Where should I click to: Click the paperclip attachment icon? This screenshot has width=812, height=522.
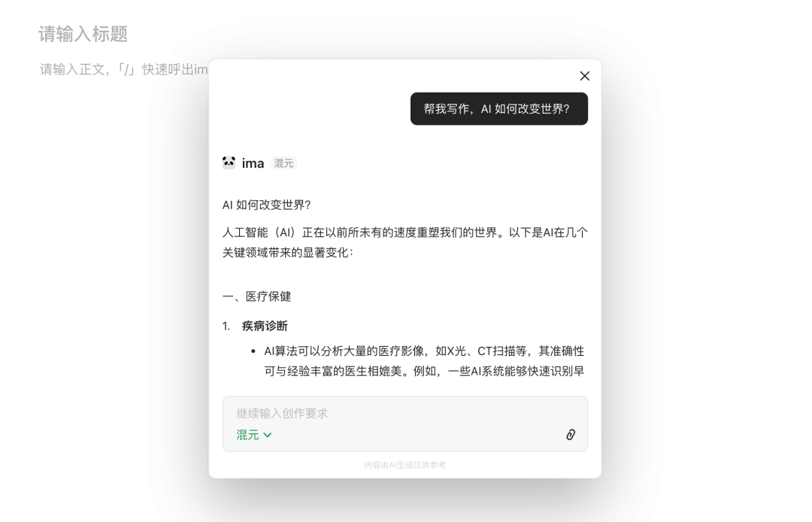point(571,435)
